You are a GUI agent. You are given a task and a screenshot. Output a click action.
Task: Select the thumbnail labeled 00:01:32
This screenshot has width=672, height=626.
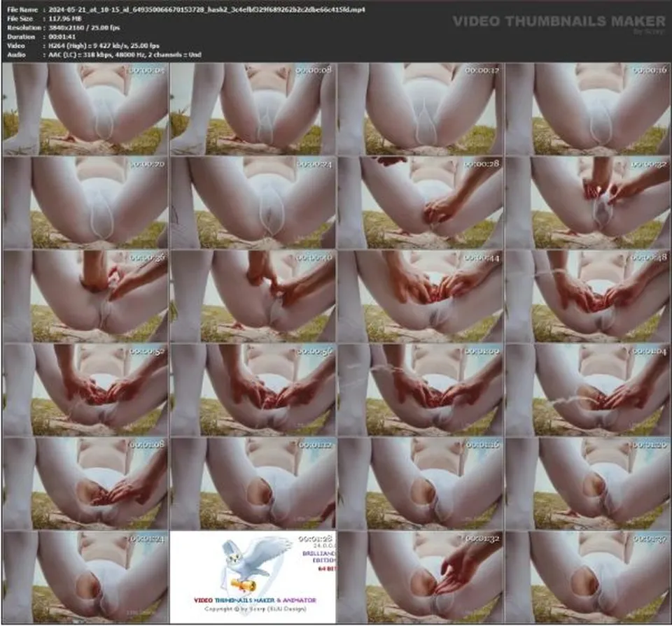(x=421, y=577)
